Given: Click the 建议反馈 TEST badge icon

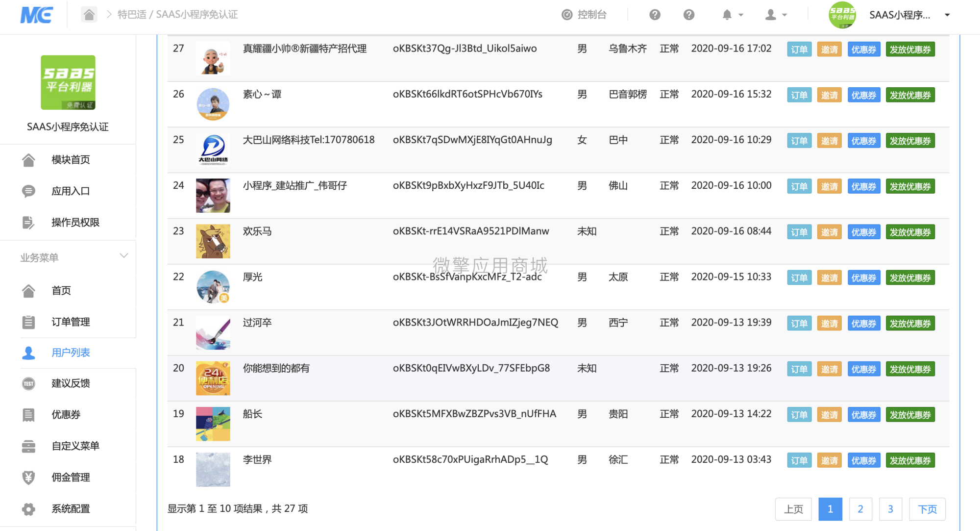Looking at the screenshot, I should click(28, 383).
